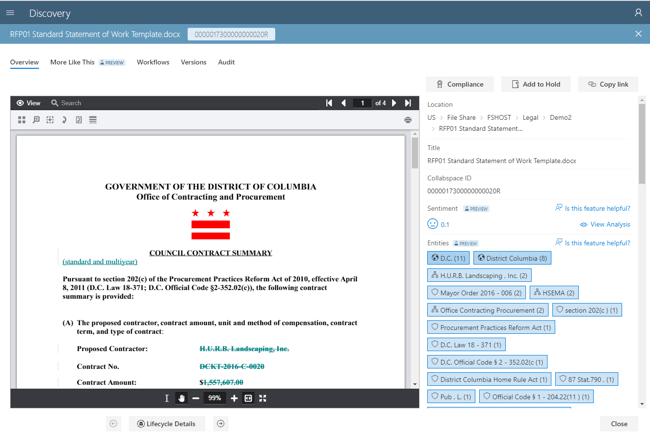Select section 202(c) entity tag
Image resolution: width=650 pixels, height=443 pixels.
[x=587, y=310]
